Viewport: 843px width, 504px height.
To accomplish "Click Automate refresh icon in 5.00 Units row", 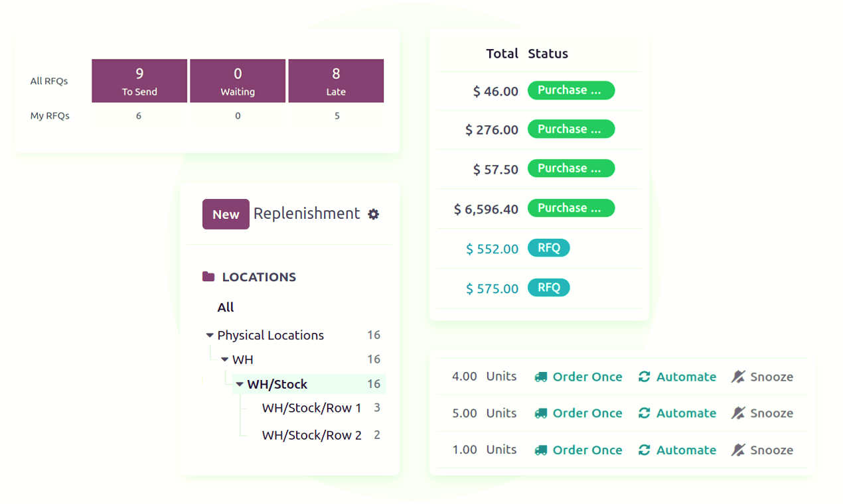I will 644,413.
